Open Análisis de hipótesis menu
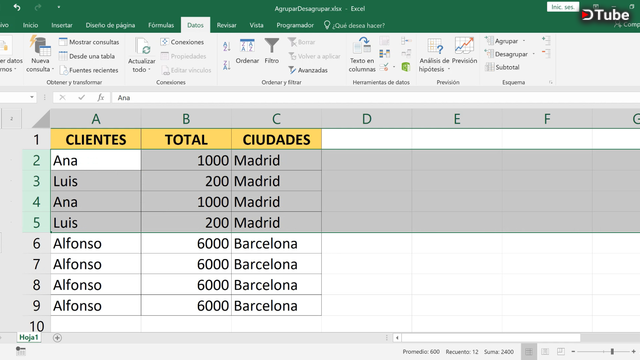Screen dimensions: 640x360 click(434, 55)
